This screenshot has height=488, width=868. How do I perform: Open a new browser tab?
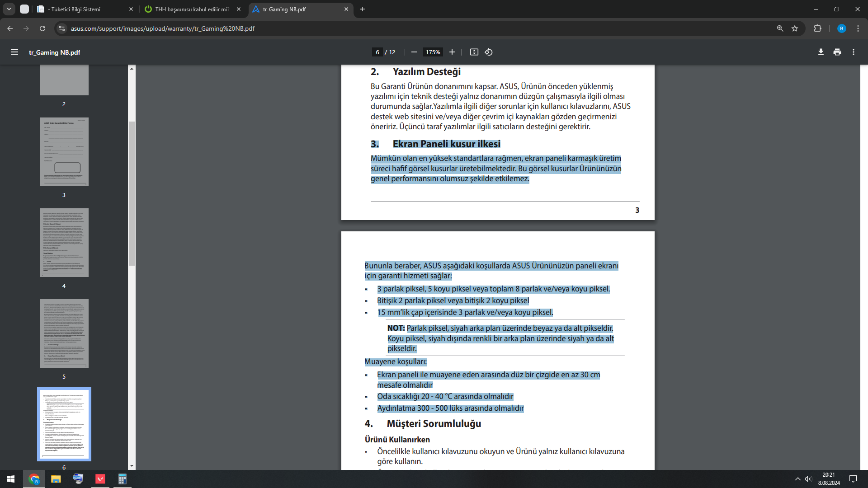coord(363,9)
